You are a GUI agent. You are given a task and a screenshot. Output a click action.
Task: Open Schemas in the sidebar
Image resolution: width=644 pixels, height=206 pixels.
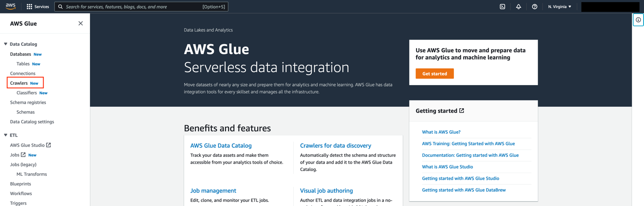click(25, 112)
